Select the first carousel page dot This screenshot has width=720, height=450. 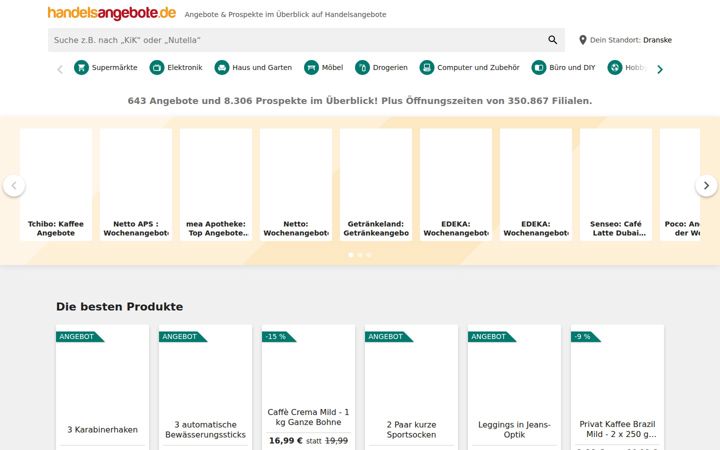tap(351, 254)
